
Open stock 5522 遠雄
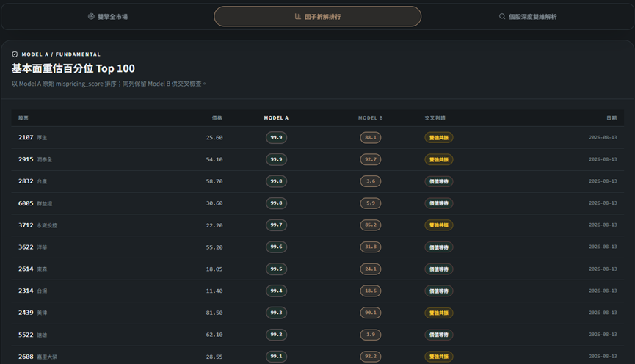click(x=32, y=335)
